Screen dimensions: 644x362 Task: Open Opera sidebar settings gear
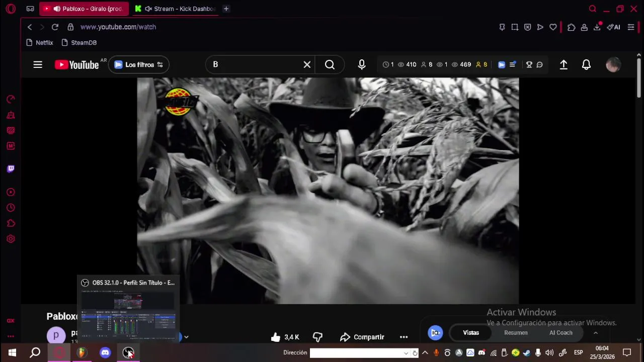[11, 239]
